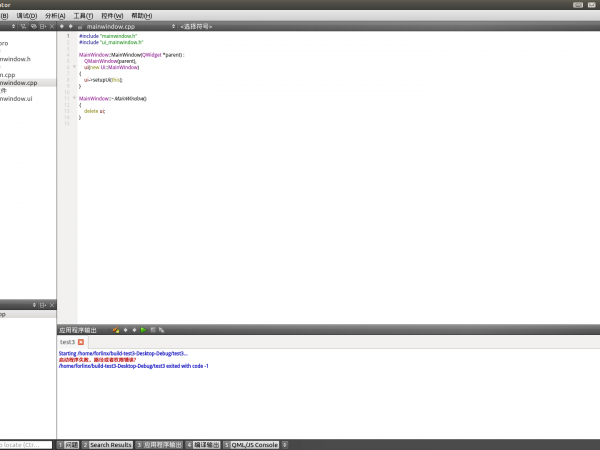600x450 pixels.
Task: Open the QML/JS Console pane
Action: (x=254, y=444)
